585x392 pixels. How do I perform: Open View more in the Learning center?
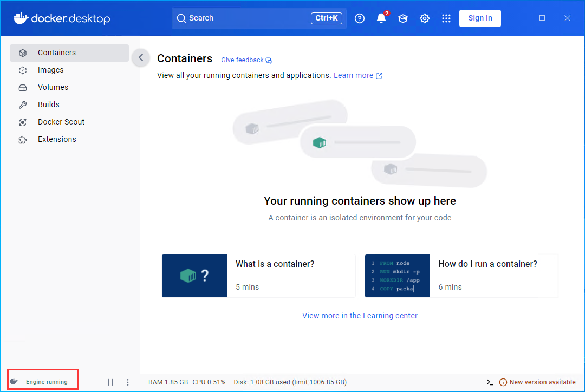point(360,316)
